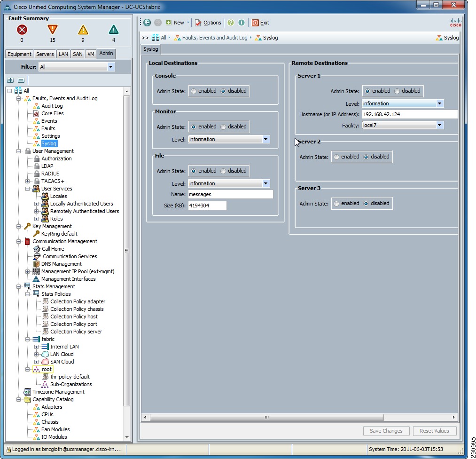476x459 pixels.
Task: Open the Monitor Level dropdown
Action: point(265,139)
